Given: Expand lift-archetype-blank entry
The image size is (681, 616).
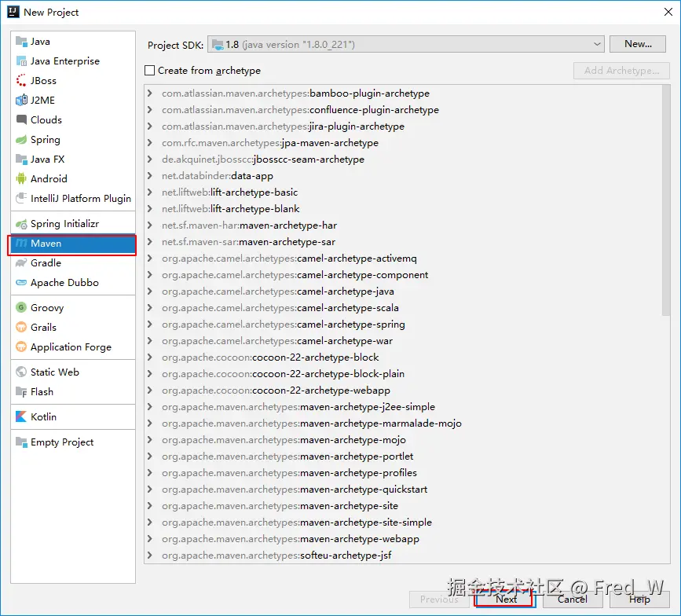Looking at the screenshot, I should click(x=150, y=208).
